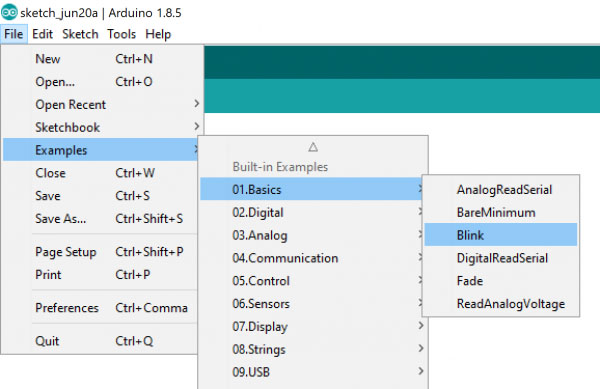The image size is (600, 389).
Task: Click Quit in the File menu
Action: 102,341
